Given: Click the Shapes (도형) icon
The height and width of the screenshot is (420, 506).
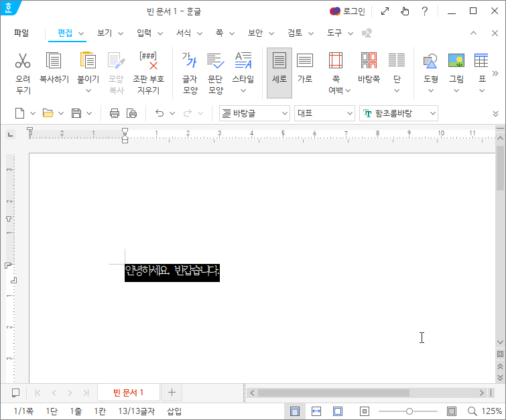Looking at the screenshot, I should pyautogui.click(x=430, y=60).
